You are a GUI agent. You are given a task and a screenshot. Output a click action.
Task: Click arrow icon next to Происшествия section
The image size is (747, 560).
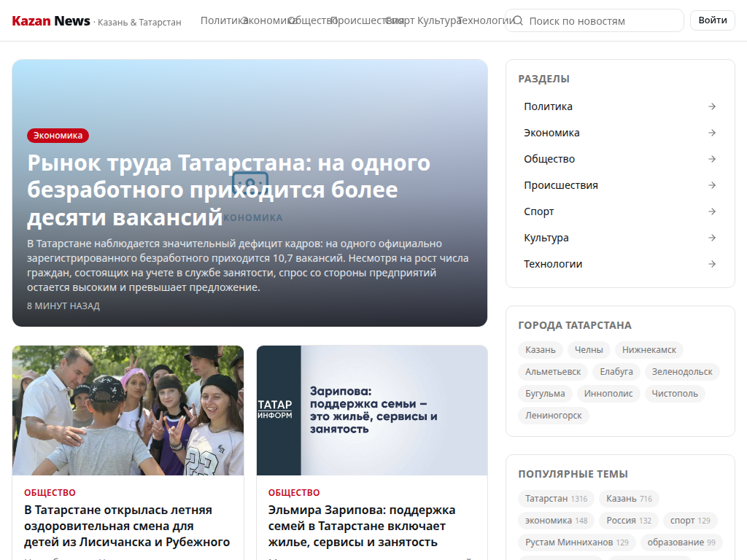pyautogui.click(x=712, y=184)
